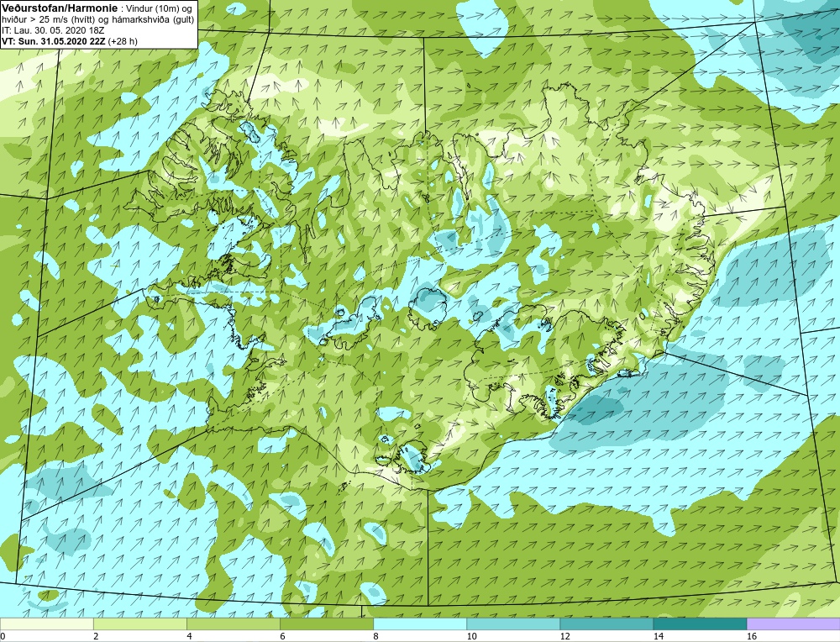
Task: Select the pale cyan 8–10 legend swatch
Action: (x=419, y=624)
